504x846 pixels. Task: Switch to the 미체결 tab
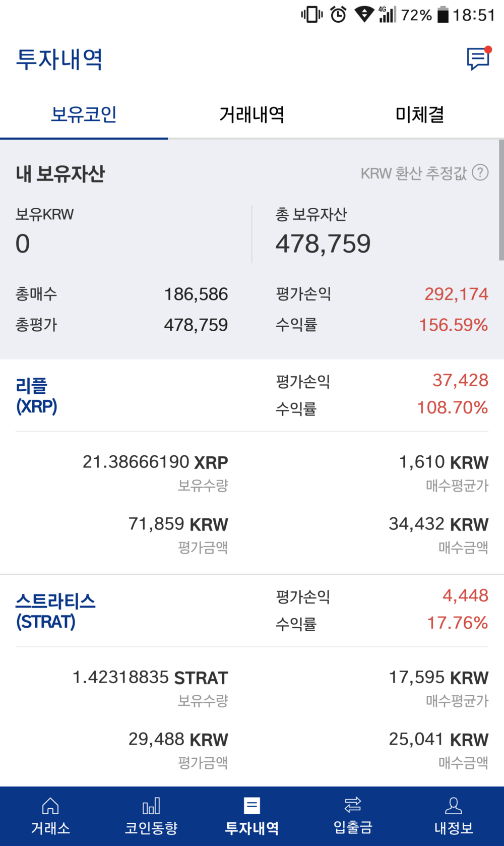(x=420, y=114)
